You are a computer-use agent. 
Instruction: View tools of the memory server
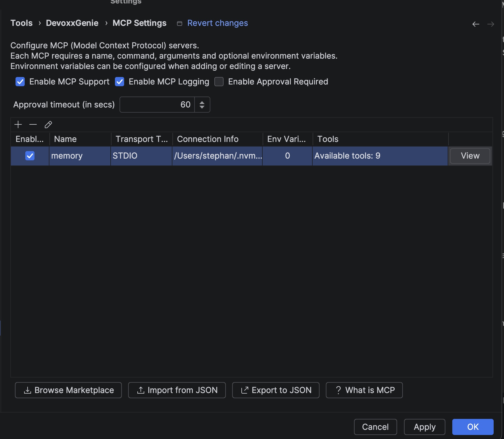470,156
